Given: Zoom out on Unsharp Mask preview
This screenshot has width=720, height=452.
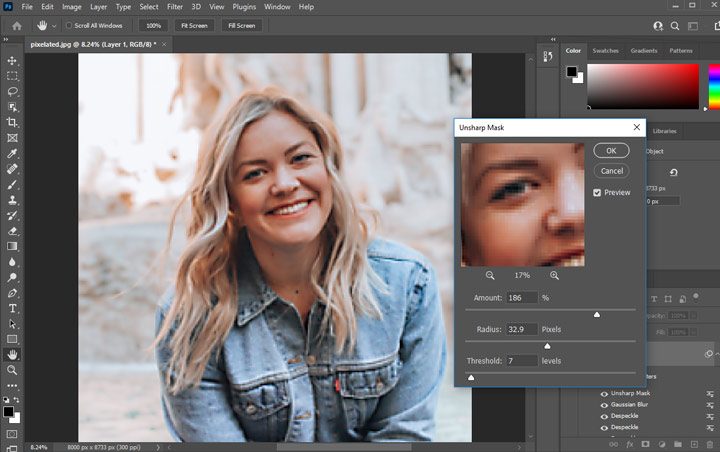Looking at the screenshot, I should (490, 275).
